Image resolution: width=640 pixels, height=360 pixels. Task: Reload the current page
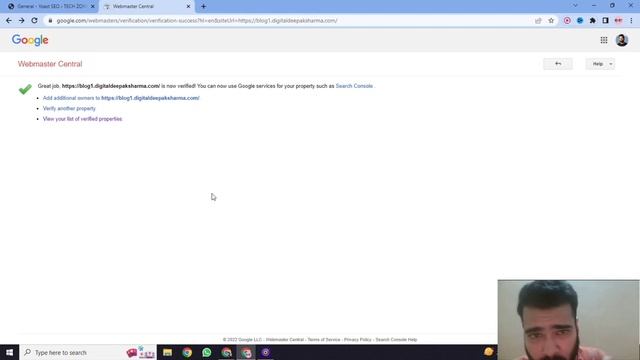point(34,20)
